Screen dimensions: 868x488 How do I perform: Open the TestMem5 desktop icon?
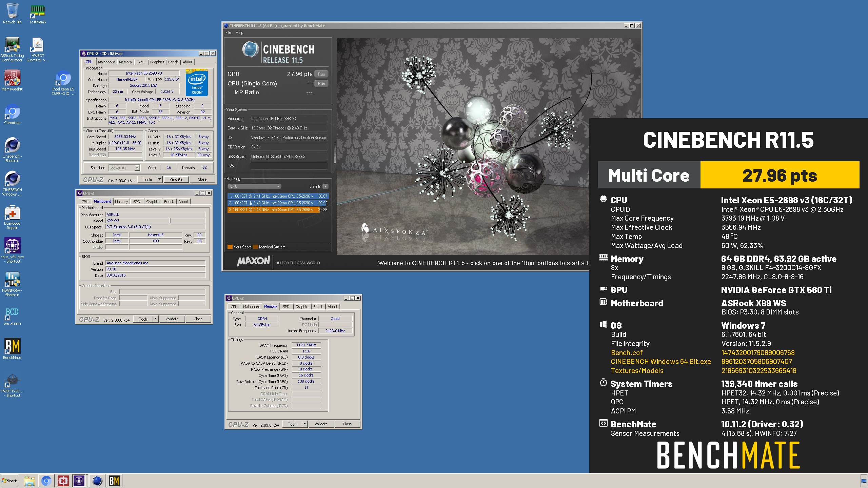coord(37,14)
